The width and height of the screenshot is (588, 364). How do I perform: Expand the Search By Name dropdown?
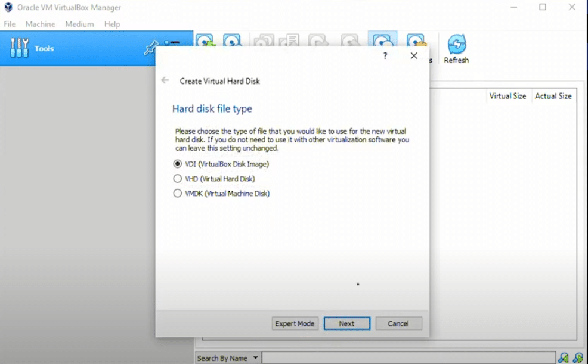click(x=256, y=358)
